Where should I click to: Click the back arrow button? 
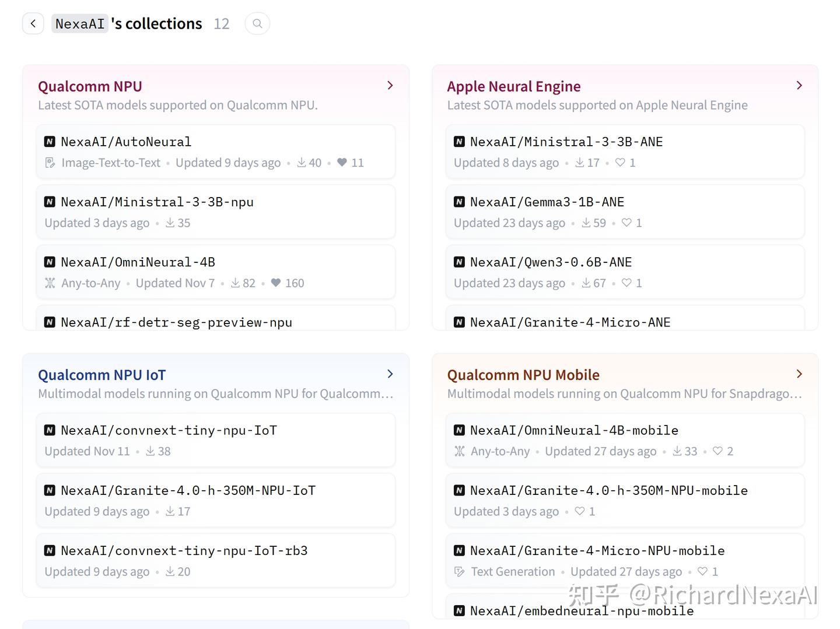(x=33, y=24)
